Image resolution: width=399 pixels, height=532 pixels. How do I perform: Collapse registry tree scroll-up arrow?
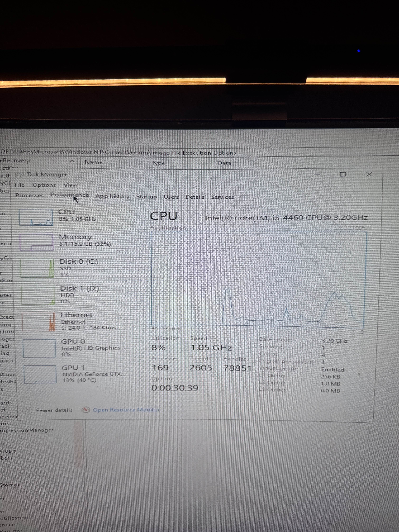72,161
